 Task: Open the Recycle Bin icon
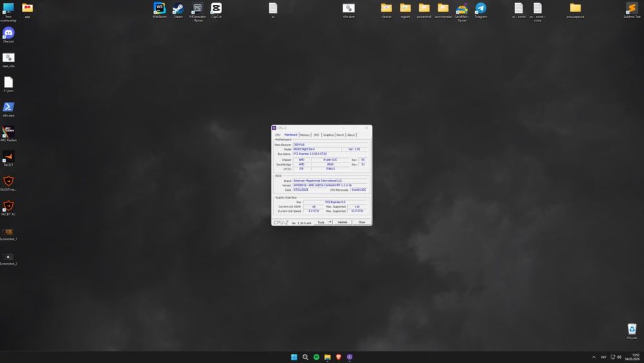632,331
